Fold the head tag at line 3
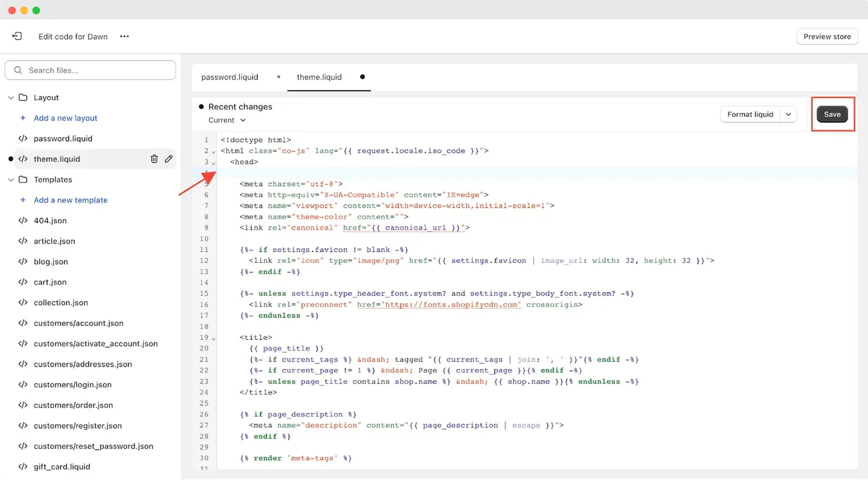Viewport: 868px width, 480px height. pyautogui.click(x=214, y=163)
